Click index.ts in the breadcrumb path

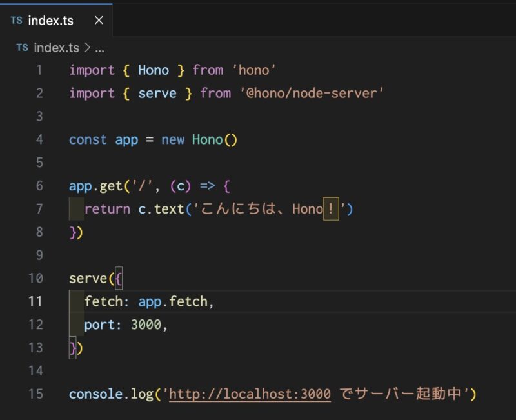56,48
